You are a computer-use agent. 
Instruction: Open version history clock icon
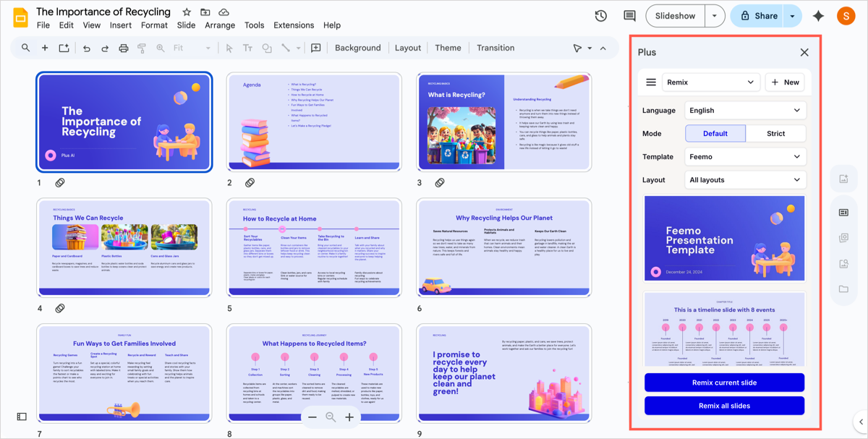601,16
